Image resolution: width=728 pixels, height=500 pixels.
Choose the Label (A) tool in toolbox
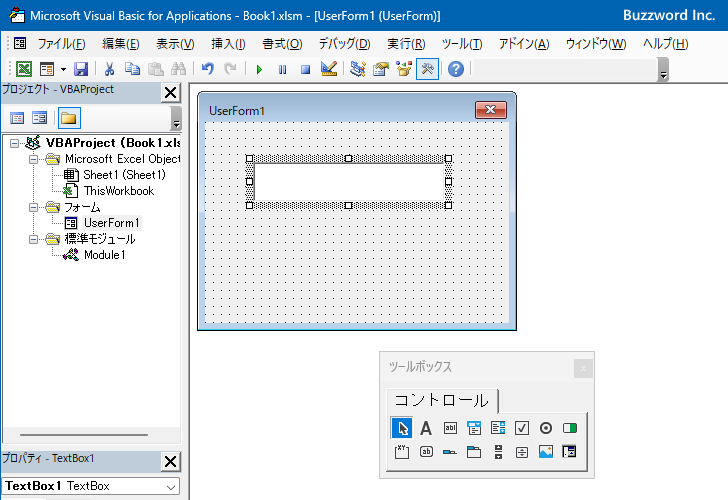point(426,428)
